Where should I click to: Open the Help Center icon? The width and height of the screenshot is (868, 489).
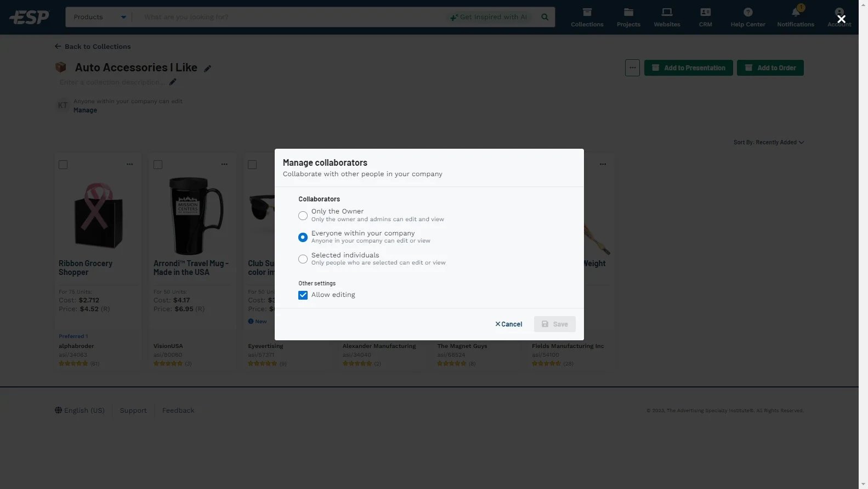(748, 17)
